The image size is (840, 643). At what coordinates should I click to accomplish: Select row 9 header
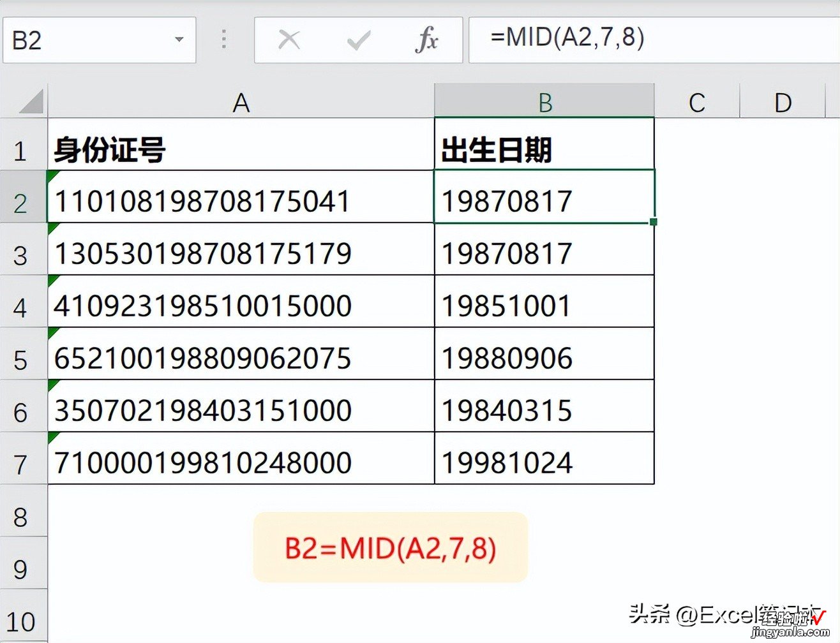tap(23, 563)
